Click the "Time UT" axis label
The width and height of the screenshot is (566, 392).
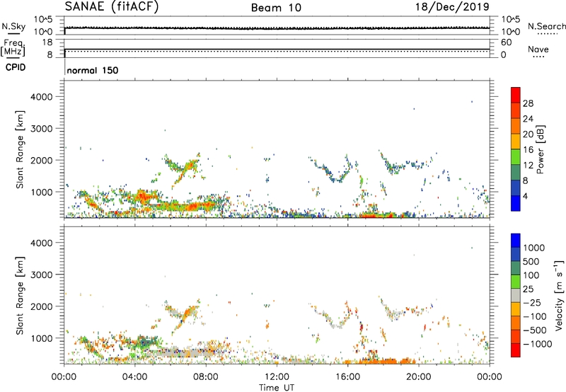click(277, 388)
